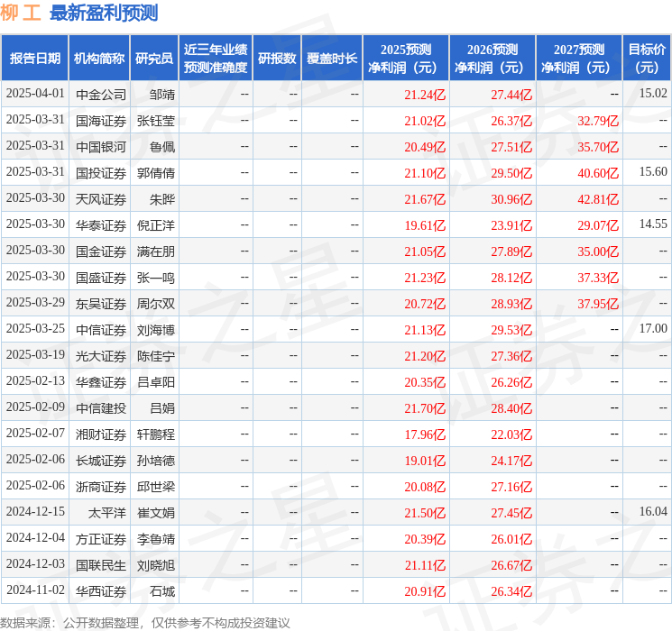Click analyst name 石城
The width and height of the screenshot is (672, 631).
[x=162, y=591]
